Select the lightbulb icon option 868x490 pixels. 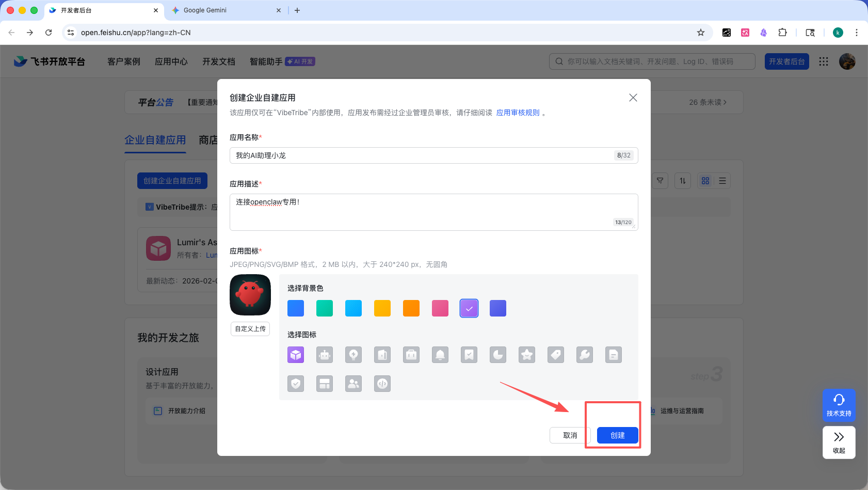pos(353,355)
